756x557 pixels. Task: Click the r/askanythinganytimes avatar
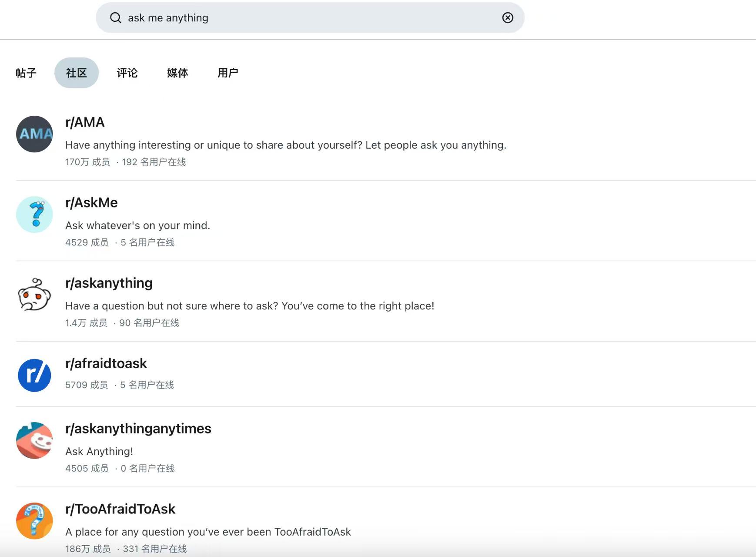[x=34, y=440]
